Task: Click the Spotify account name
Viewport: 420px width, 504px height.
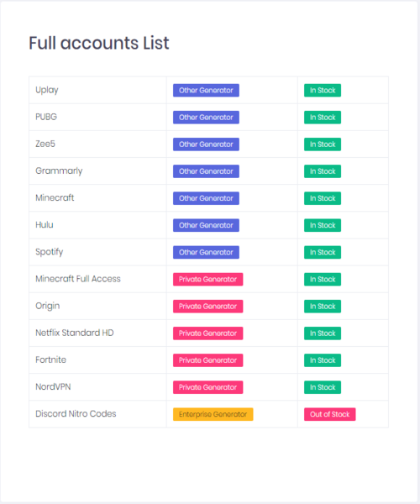Action: pyautogui.click(x=50, y=252)
